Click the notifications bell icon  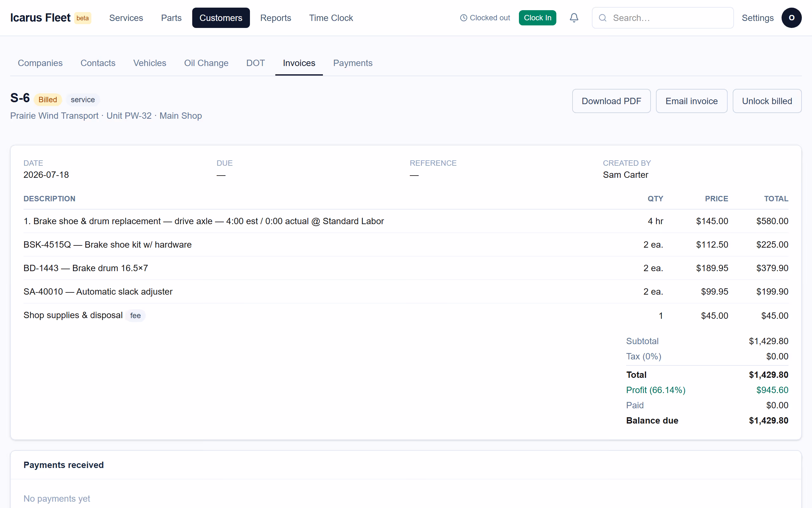(x=574, y=18)
